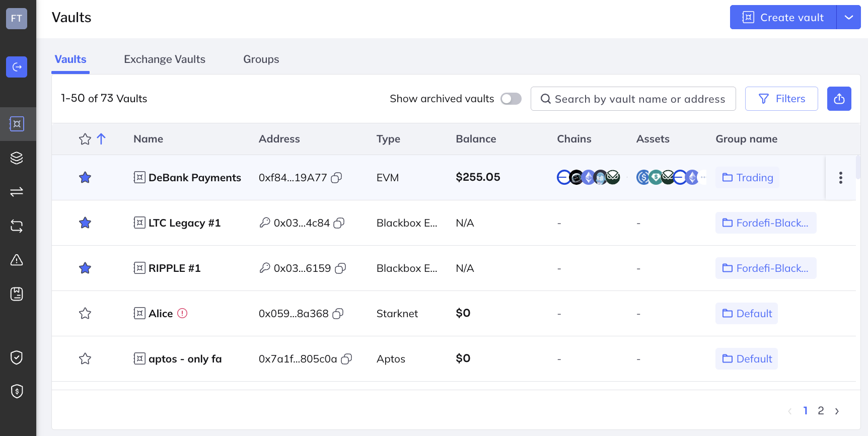Screen dimensions: 868x436
Task: Click the Balance column header
Action: click(476, 139)
